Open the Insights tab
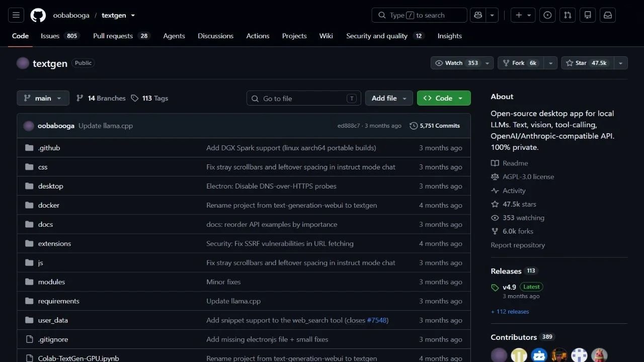This screenshot has width=644, height=362. pos(449,36)
